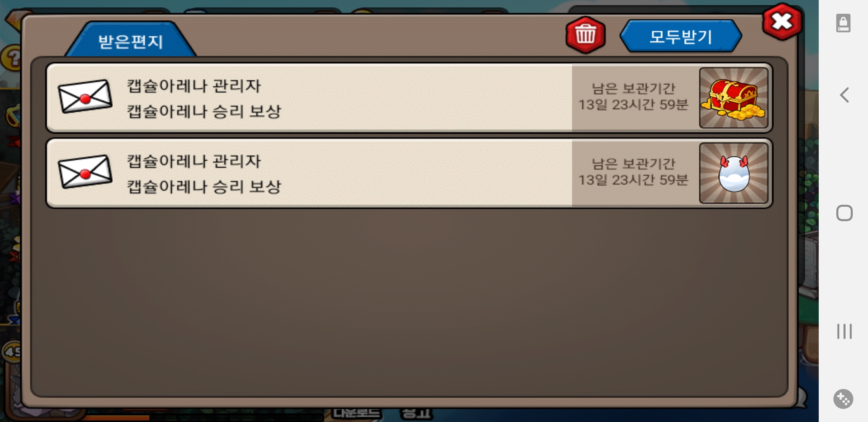Open game tools gamepad icon
The width and height of the screenshot is (868, 422).
tap(843, 399)
